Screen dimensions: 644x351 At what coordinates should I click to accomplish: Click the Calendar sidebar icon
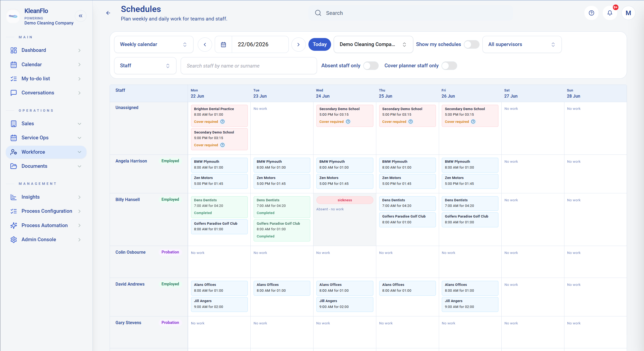point(14,65)
